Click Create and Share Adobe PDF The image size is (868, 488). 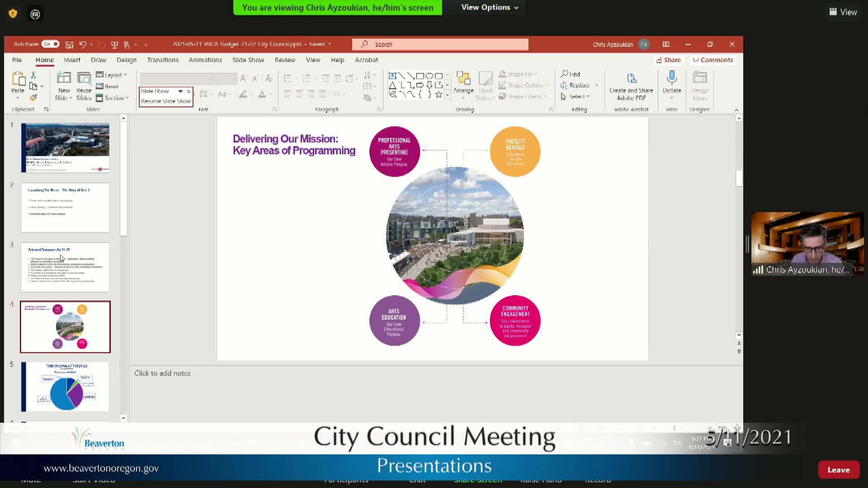[x=631, y=86]
